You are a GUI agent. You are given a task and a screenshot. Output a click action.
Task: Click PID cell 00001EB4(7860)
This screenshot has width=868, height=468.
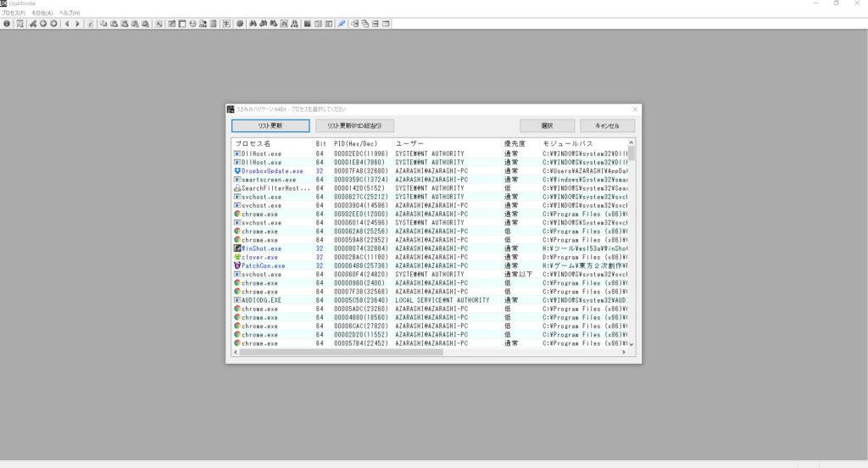tap(359, 162)
